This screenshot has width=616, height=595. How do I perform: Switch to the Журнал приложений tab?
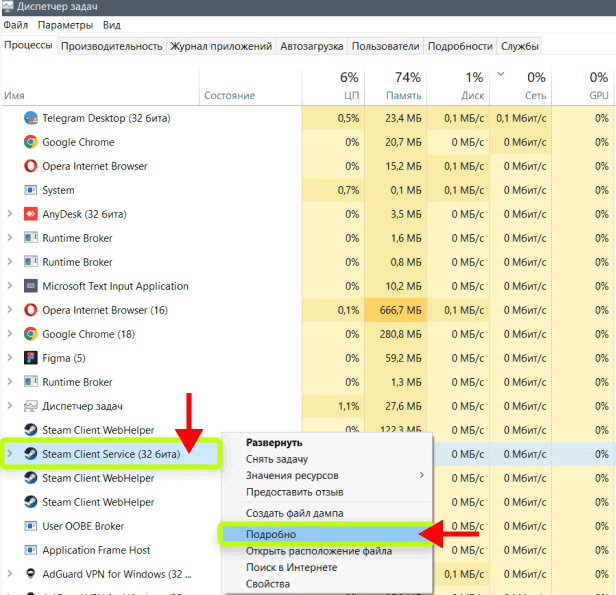pyautogui.click(x=221, y=46)
